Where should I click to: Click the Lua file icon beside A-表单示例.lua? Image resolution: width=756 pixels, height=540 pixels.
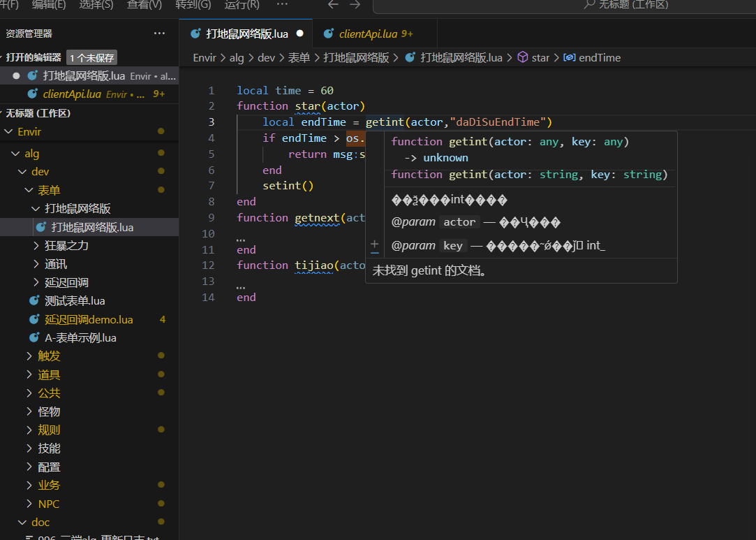pyautogui.click(x=34, y=337)
